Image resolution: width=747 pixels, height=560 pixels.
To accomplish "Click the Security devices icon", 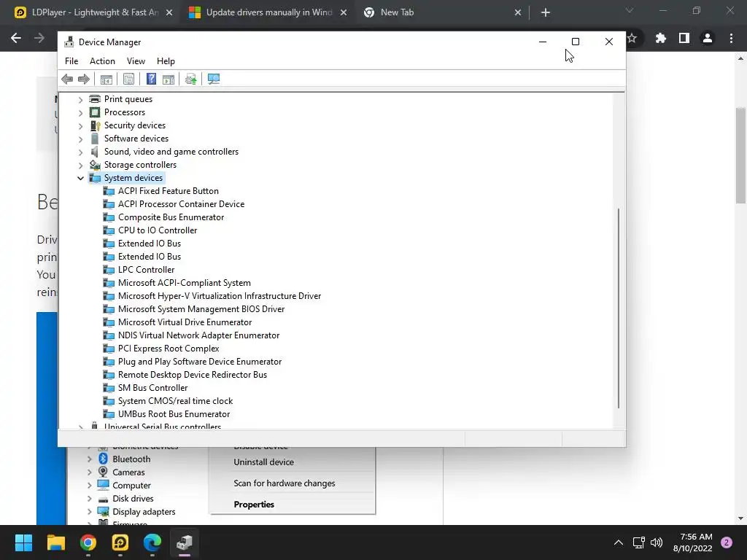I will (x=95, y=125).
